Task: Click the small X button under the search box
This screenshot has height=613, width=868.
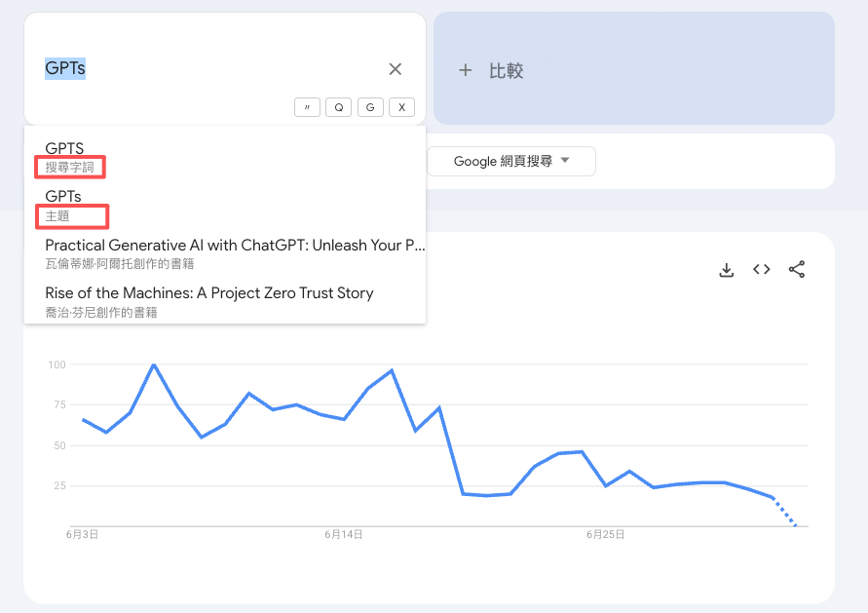Action: [402, 107]
